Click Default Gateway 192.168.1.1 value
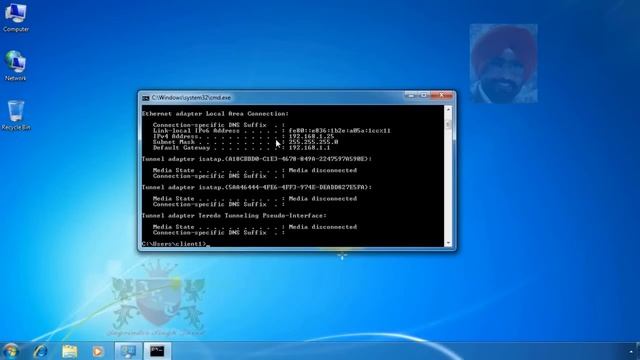Image resolution: width=640 pixels, height=360 pixels. point(309,148)
